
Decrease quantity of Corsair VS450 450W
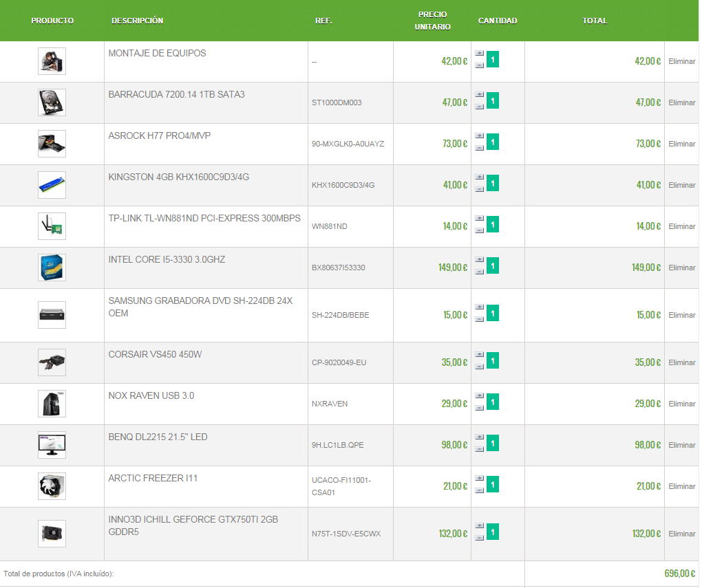click(480, 366)
